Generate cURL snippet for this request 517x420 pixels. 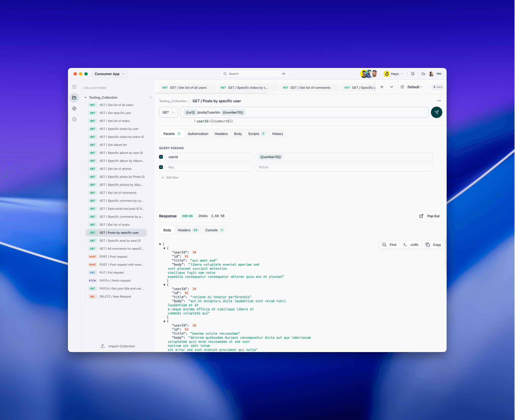coord(411,245)
